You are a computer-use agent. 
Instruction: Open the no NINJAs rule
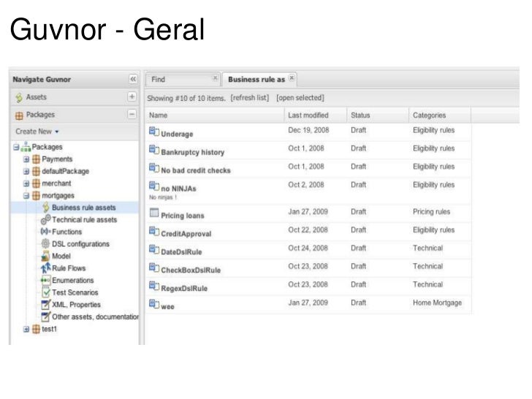(178, 189)
